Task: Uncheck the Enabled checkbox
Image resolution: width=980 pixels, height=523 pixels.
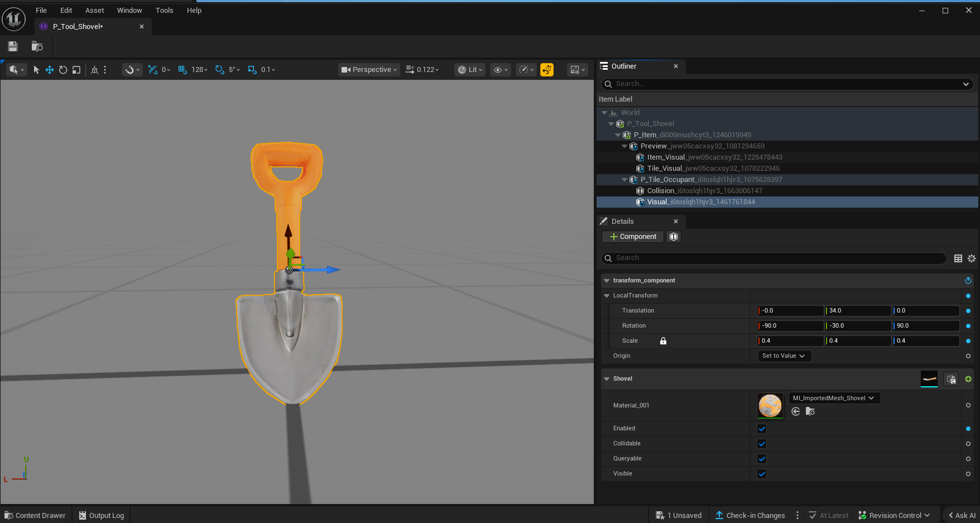Action: (762, 429)
